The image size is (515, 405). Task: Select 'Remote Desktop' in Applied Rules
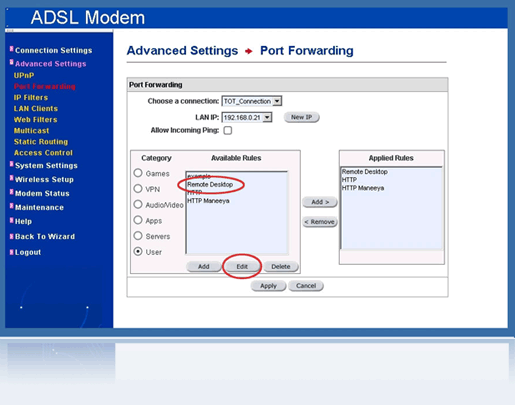click(365, 172)
